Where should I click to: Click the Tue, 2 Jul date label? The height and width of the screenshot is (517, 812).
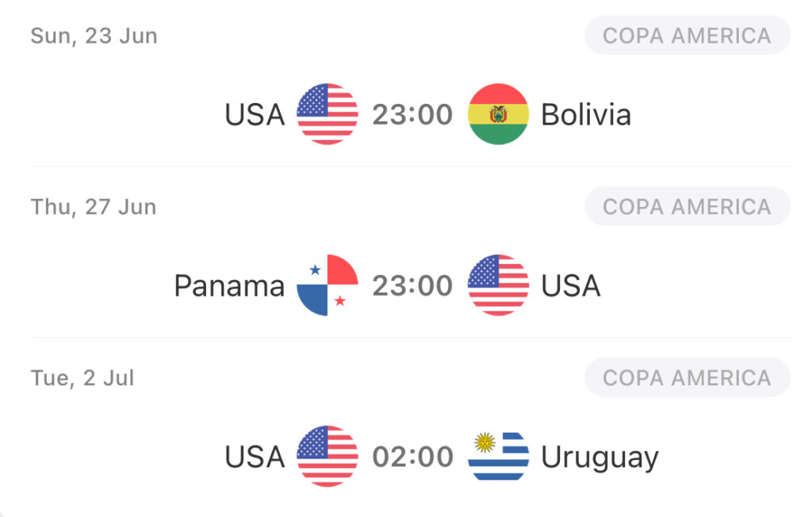click(x=82, y=378)
